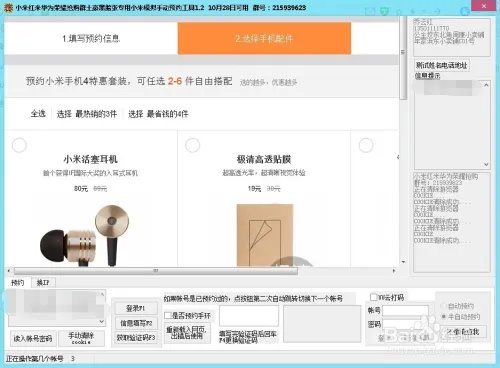500x368 pixels.
Task: Select the 小米活塞耳机 radio circle
Action: click(19, 145)
